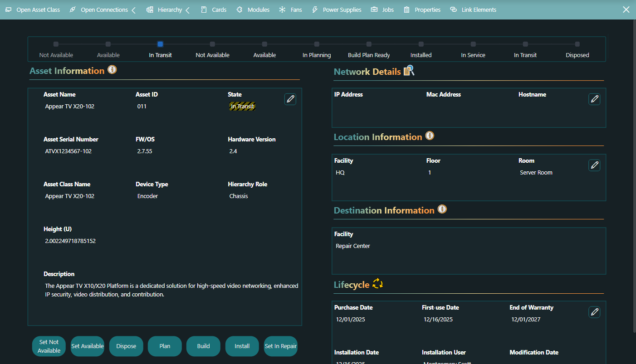The height and width of the screenshot is (364, 636).
Task: Show the Asset Information info tooltip
Action: click(x=112, y=70)
